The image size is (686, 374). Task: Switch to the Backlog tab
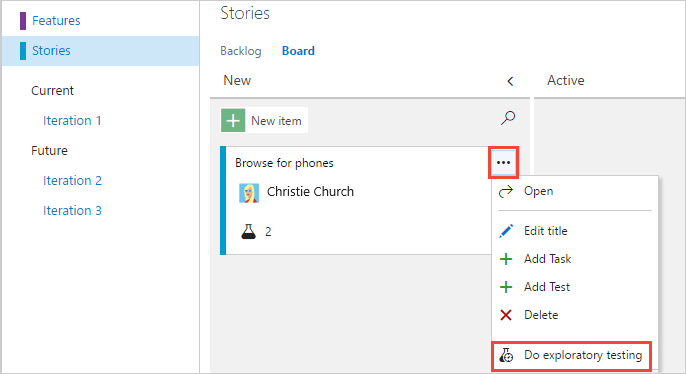[x=241, y=51]
